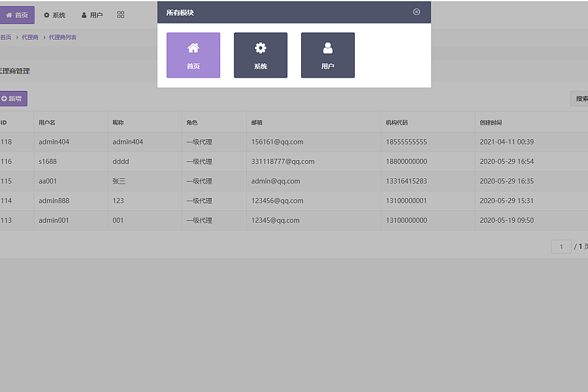Click nickname cell 张三
Image resolution: width=588 pixels, height=392 pixels.
119,181
